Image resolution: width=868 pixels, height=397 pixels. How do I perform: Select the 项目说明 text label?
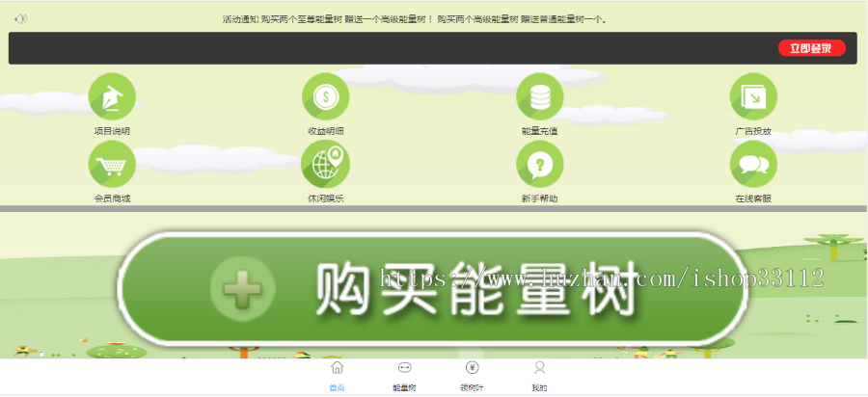[112, 131]
